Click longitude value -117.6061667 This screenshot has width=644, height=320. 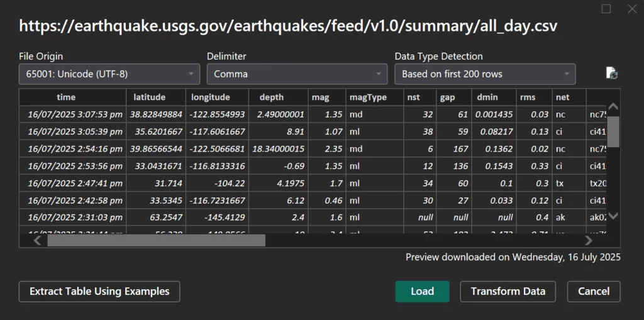click(217, 131)
